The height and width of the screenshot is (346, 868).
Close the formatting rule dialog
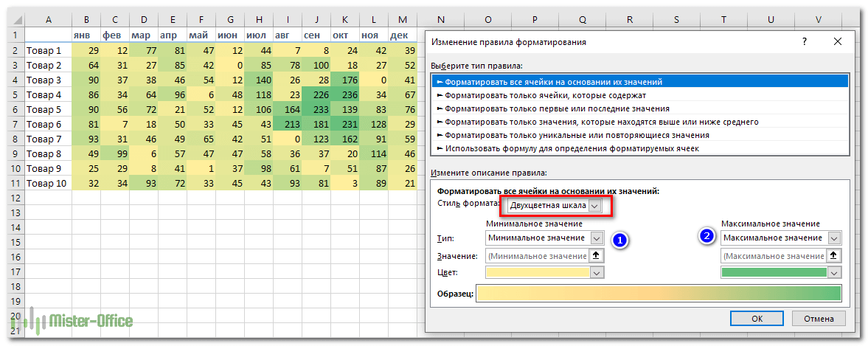coord(837,42)
